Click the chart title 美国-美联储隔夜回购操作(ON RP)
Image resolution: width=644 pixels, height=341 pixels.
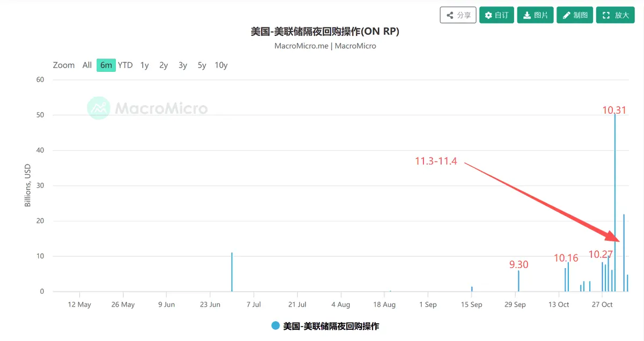coord(325,32)
